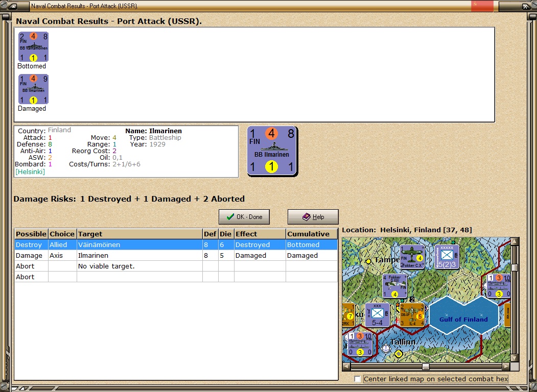The height and width of the screenshot is (392, 537).
Task: Select the orange counter with yellow 7
Action: coord(348,314)
